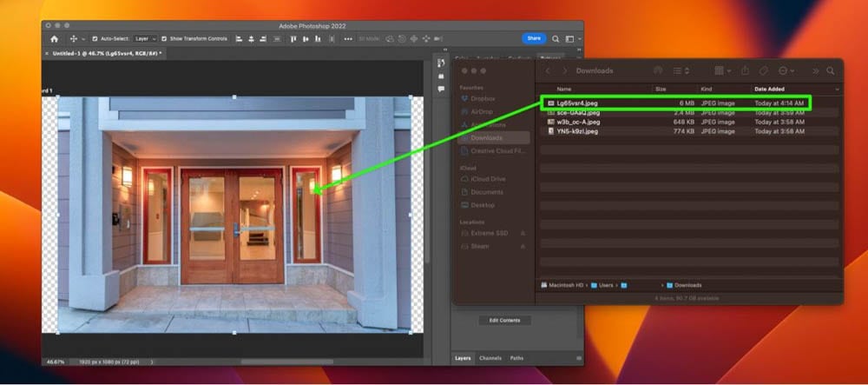
Task: Sort Finder list by Name column
Action: tap(564, 90)
